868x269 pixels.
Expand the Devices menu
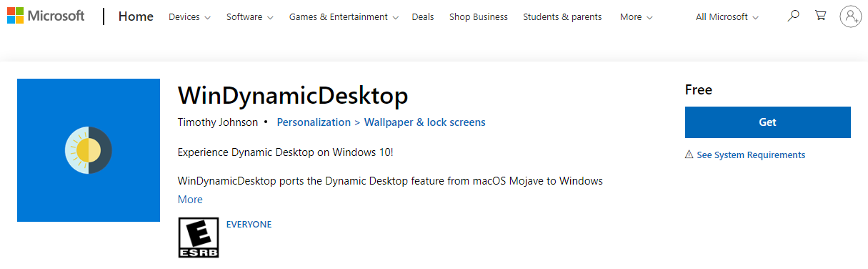(x=189, y=17)
